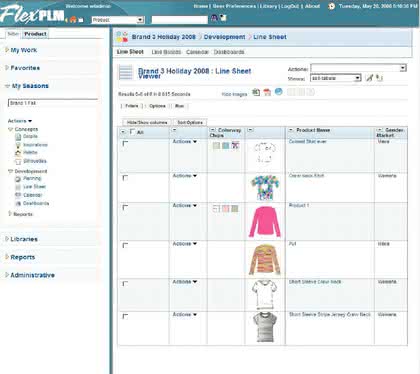This screenshot has width=420, height=374.
Task: Toggle the All checkbox in table header
Action: pyautogui.click(x=132, y=132)
